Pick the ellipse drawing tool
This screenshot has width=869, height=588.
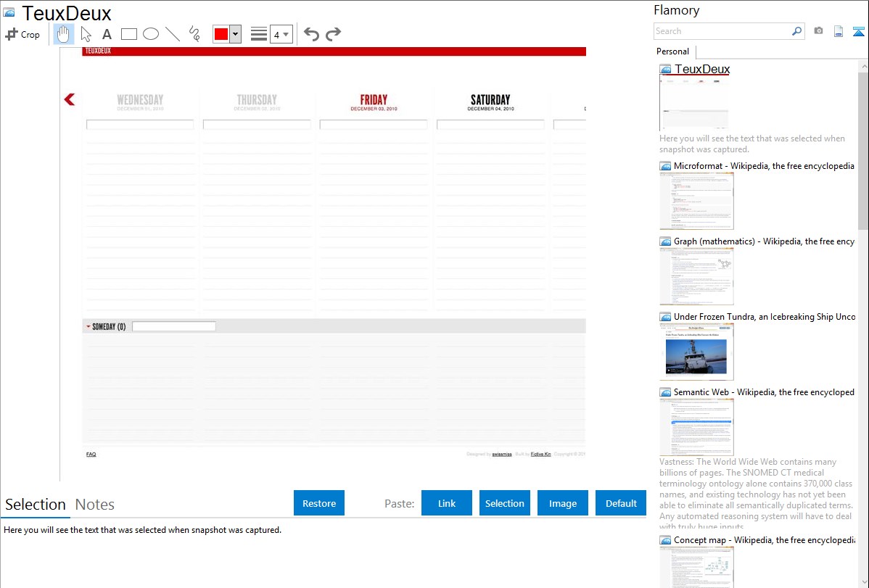[x=151, y=34]
